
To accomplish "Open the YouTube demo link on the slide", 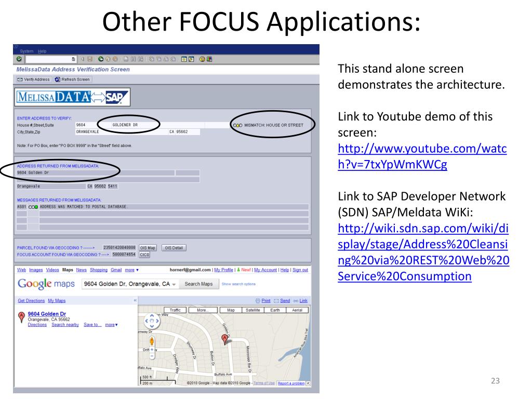I will [x=422, y=156].
